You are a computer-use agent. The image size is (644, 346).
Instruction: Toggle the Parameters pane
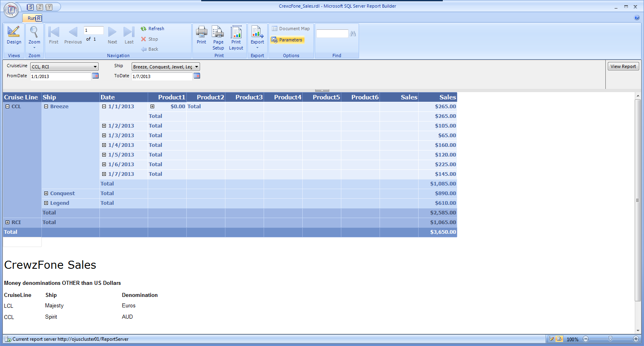(x=287, y=40)
